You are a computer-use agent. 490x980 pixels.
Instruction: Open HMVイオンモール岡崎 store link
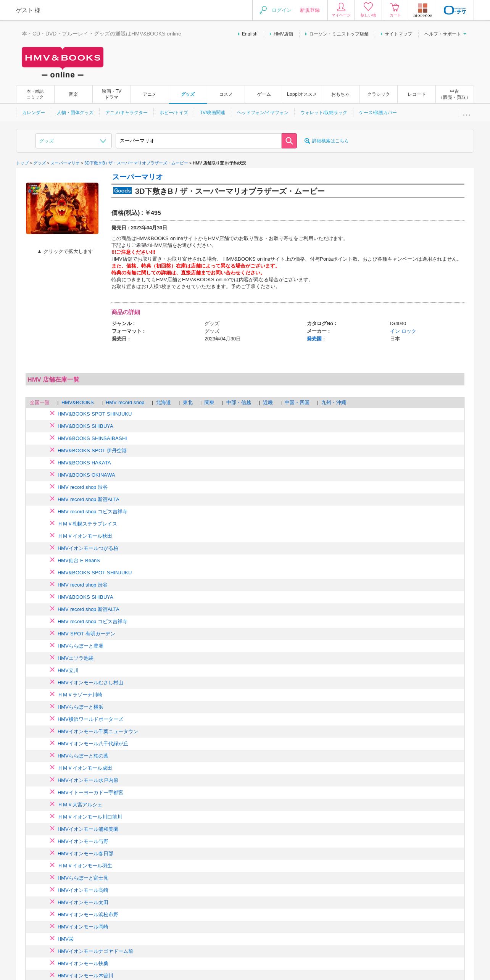click(x=83, y=927)
